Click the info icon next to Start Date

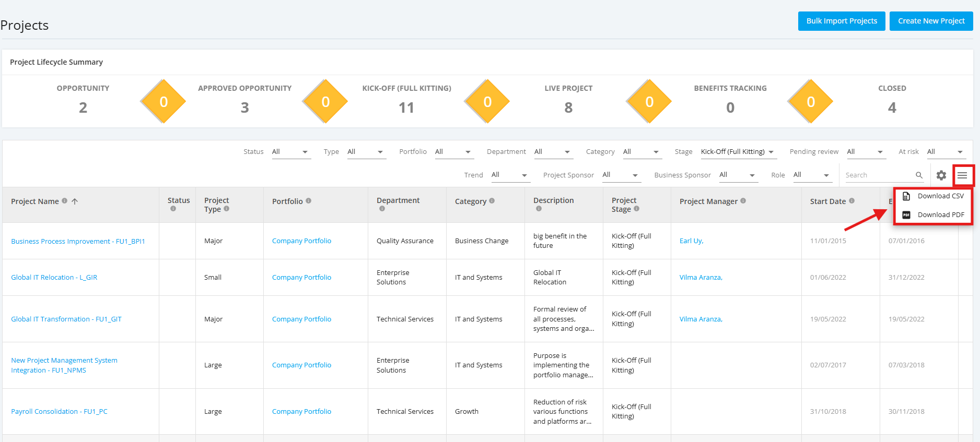(852, 201)
